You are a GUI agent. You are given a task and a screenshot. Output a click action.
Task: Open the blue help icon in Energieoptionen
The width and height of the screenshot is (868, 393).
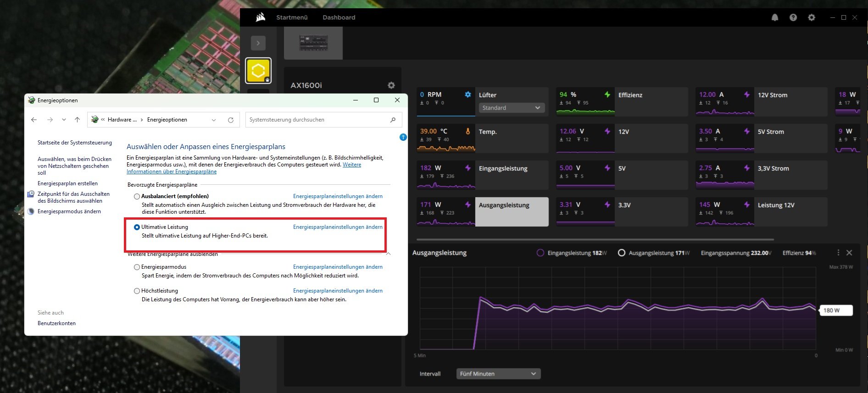[x=403, y=137]
